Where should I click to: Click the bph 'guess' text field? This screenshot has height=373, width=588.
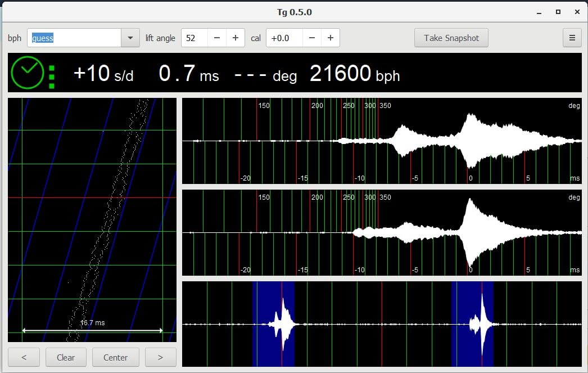point(74,38)
